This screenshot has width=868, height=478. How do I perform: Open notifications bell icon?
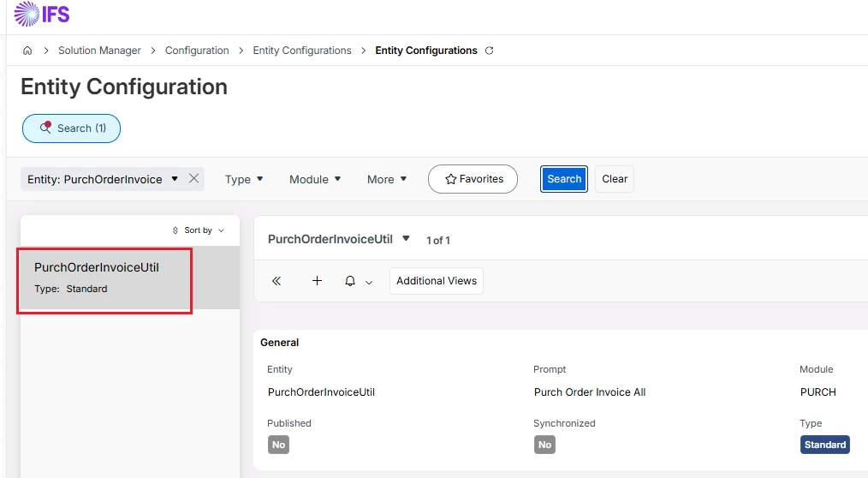350,281
